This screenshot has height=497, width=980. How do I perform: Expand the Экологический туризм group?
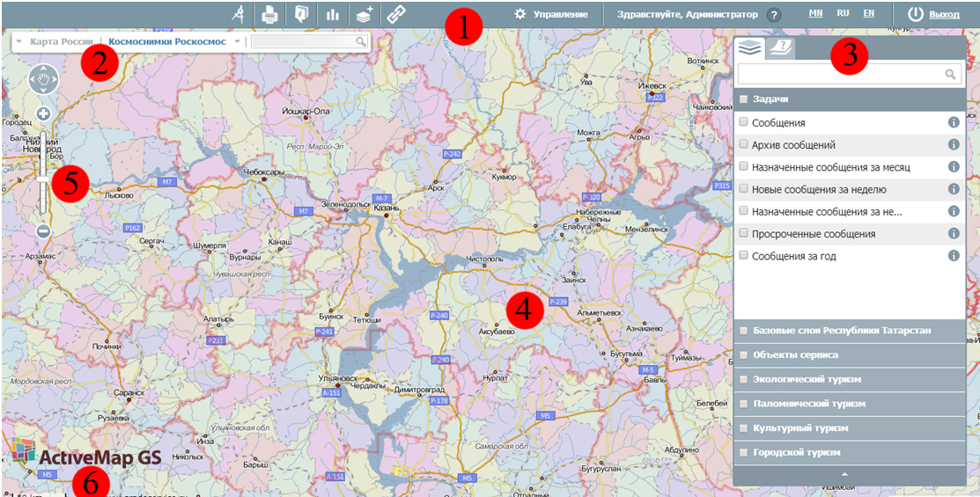pos(849,379)
